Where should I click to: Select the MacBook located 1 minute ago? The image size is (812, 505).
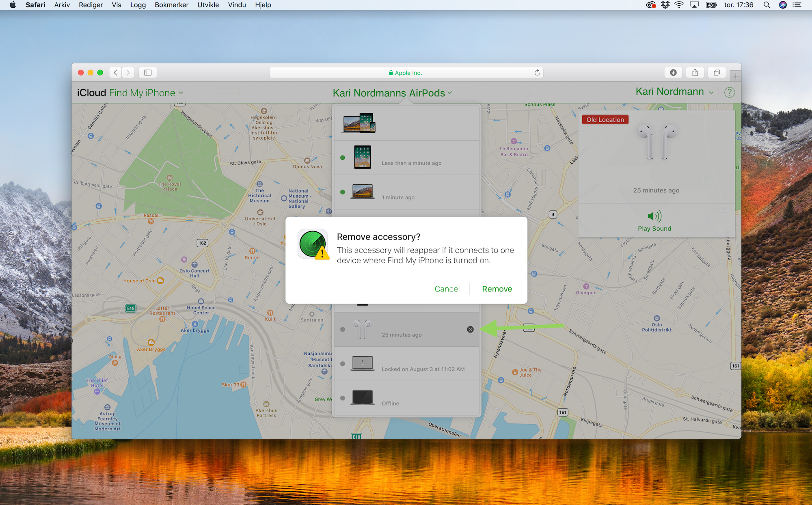[406, 192]
